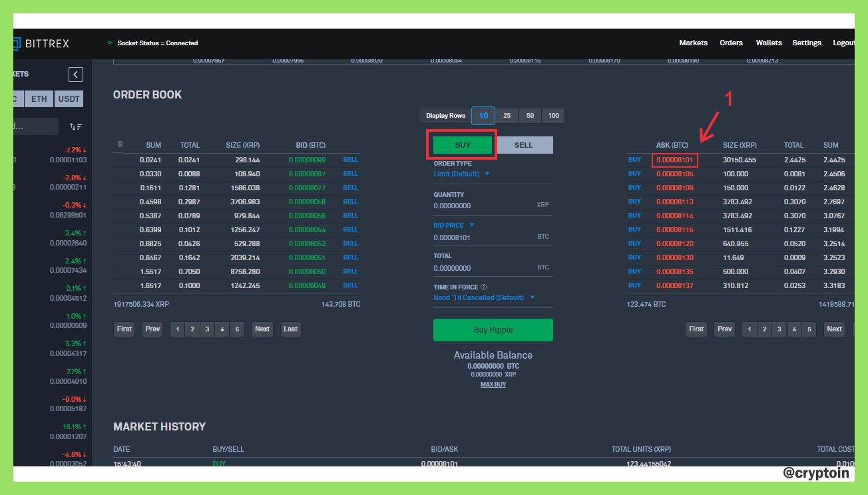Set display rows to 10

coord(483,116)
